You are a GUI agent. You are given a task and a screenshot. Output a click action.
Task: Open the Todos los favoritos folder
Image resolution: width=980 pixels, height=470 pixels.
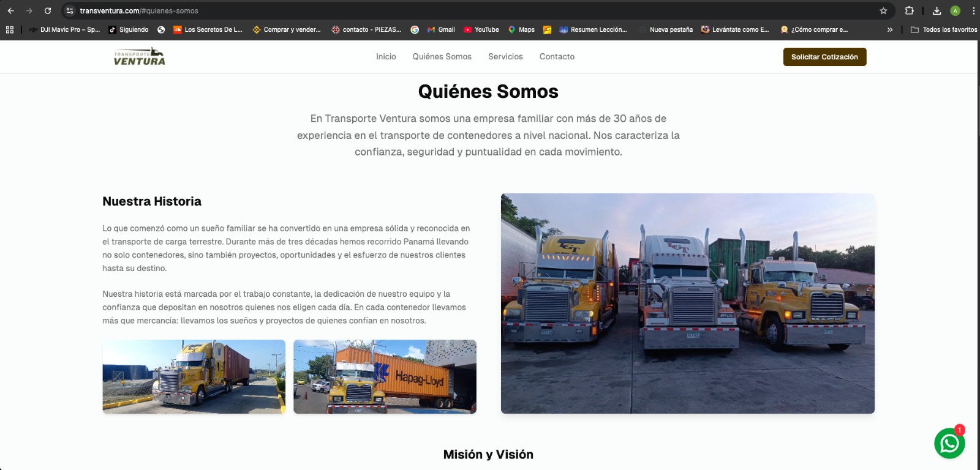coord(944,29)
